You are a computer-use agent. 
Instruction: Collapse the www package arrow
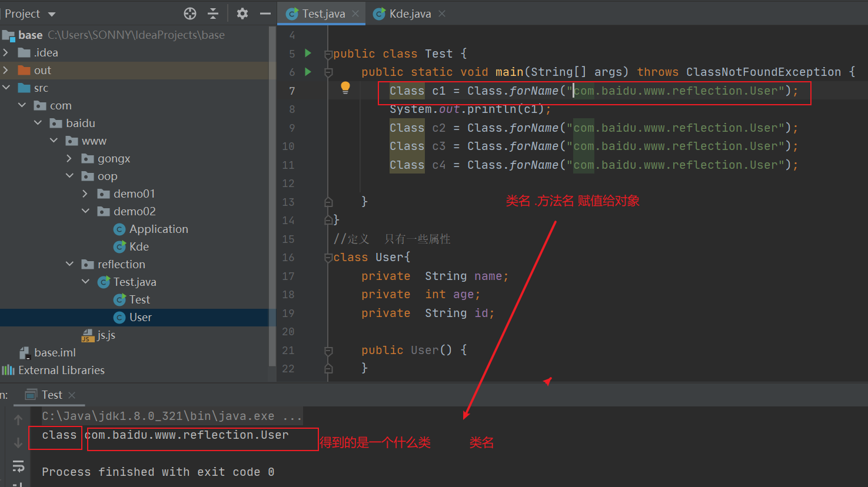tap(54, 141)
